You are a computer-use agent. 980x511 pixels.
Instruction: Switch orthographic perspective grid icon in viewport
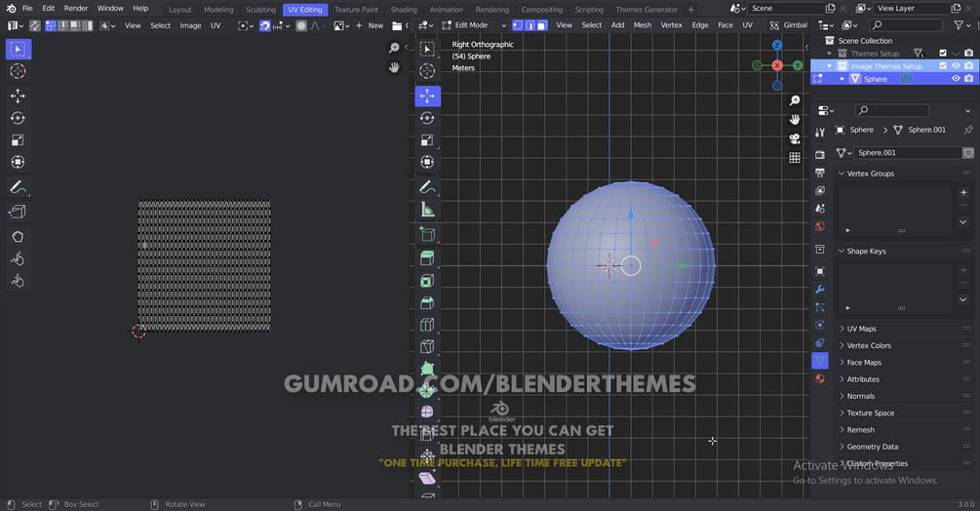(795, 158)
